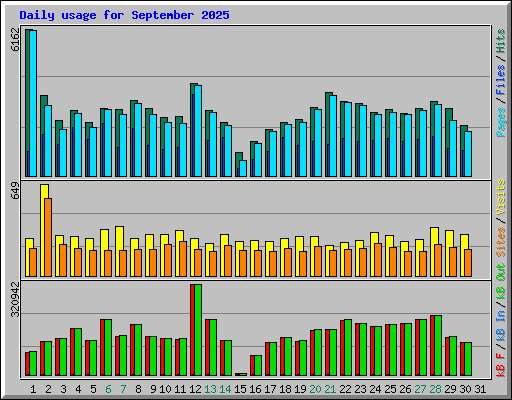The height and width of the screenshot is (400, 512).
Task: Click day label 9 on the x-axis
Action: pos(153,389)
